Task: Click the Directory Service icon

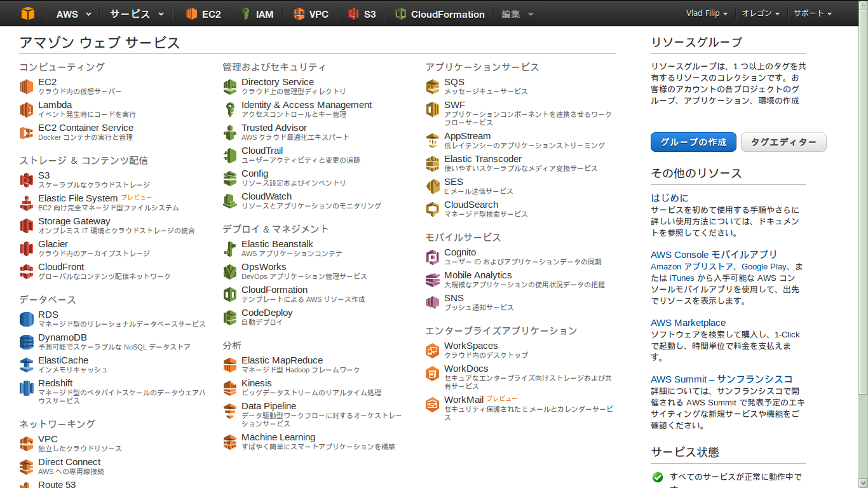Action: coord(229,86)
